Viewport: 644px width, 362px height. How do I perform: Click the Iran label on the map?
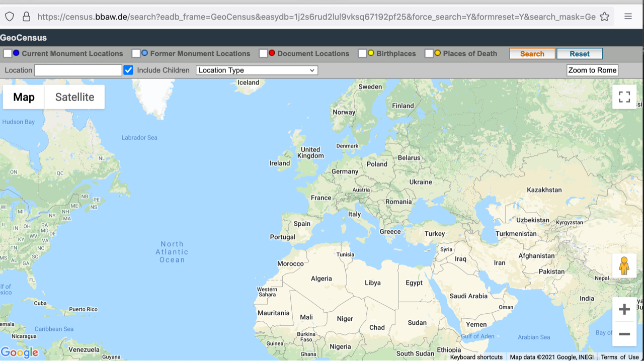pyautogui.click(x=500, y=263)
